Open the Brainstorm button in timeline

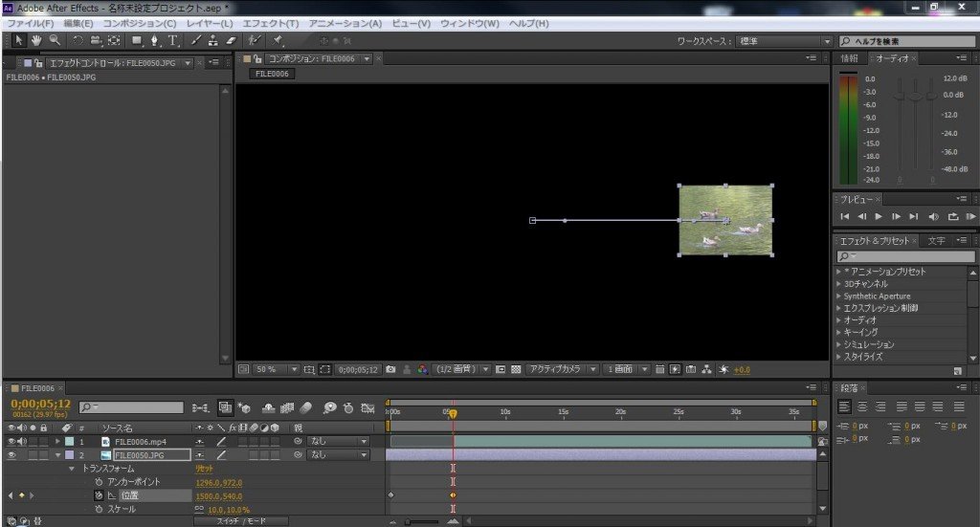pyautogui.click(x=329, y=407)
